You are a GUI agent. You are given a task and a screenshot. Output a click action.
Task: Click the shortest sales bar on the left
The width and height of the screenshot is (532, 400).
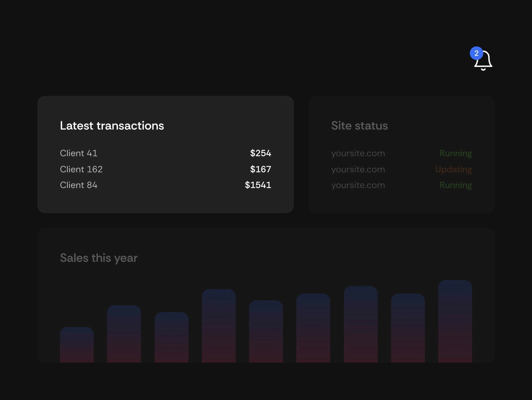tap(76, 343)
